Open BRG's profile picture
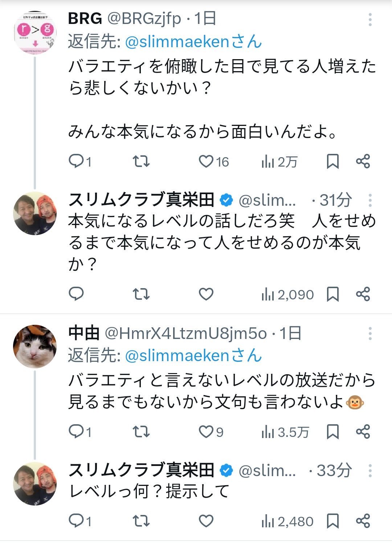392x544 pixels. [35, 33]
